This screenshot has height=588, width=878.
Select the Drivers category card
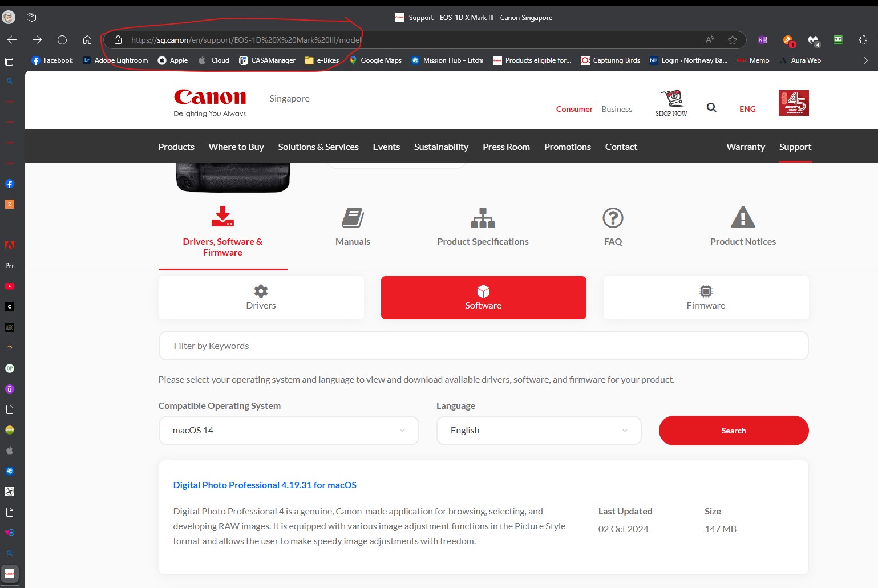coord(261,297)
